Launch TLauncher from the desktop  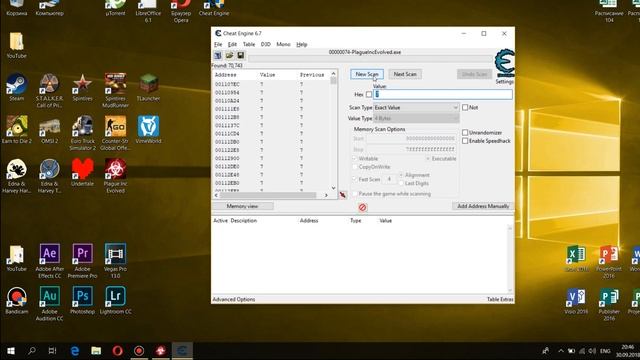click(148, 87)
